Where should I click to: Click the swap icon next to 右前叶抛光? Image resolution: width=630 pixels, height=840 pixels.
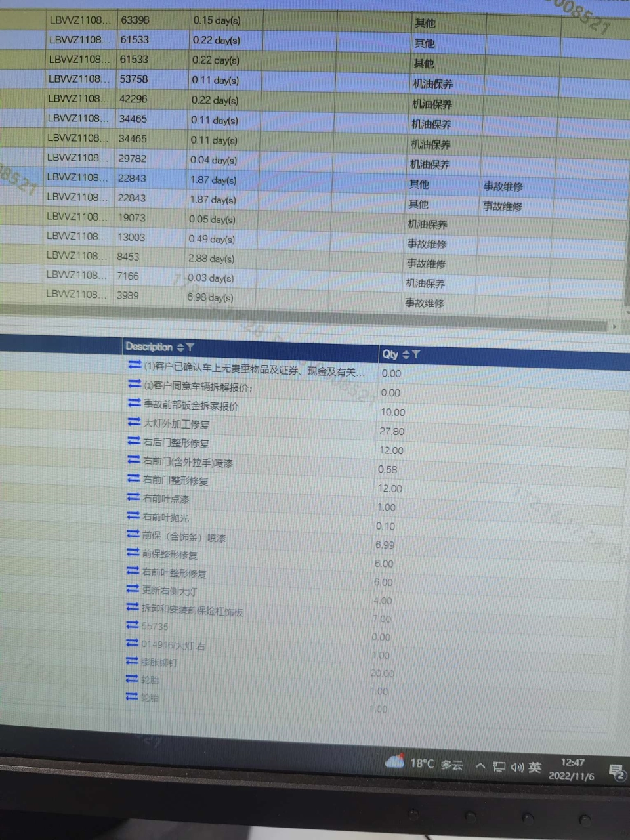[133, 515]
